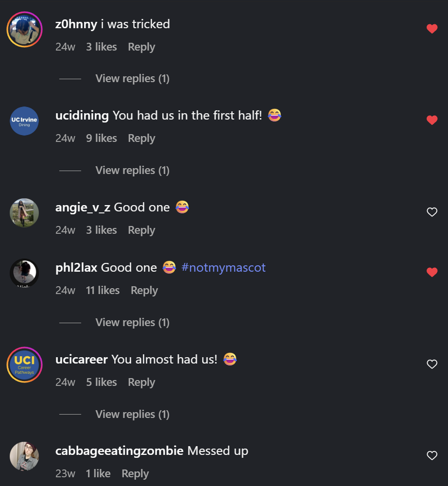Screen dimensions: 448x486
Task: Open z0hnny's profile picture
Action: click(x=24, y=30)
